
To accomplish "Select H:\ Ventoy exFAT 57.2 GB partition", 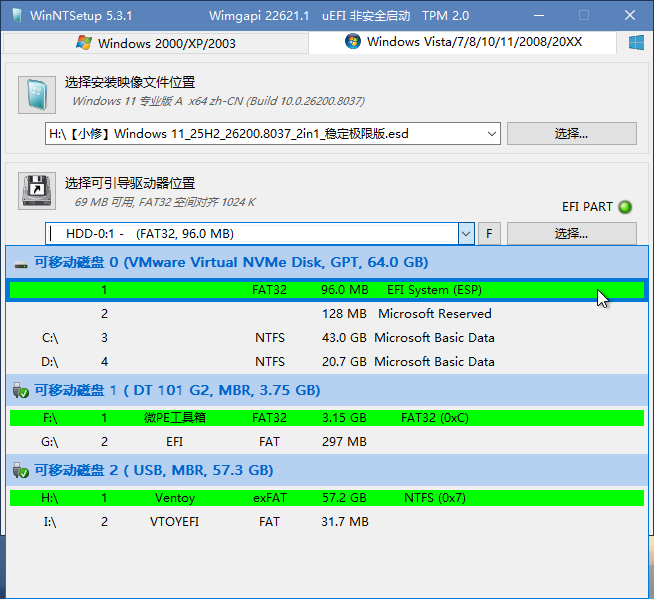I will (327, 498).
